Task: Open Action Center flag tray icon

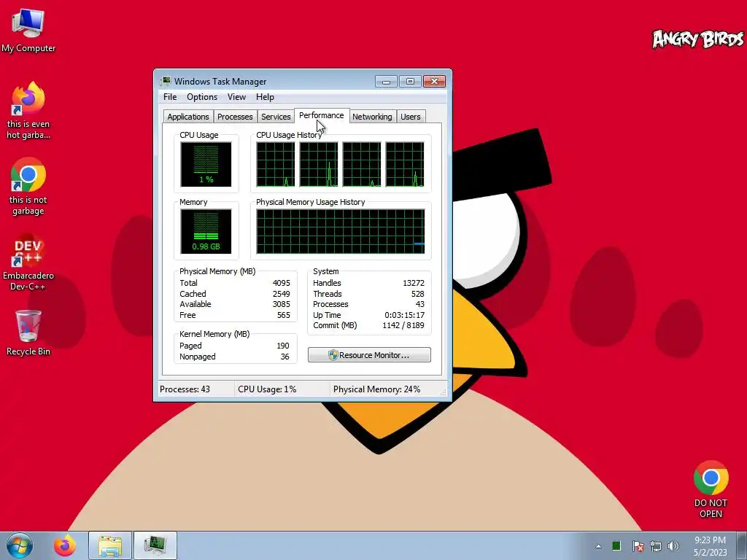Action: pos(638,546)
